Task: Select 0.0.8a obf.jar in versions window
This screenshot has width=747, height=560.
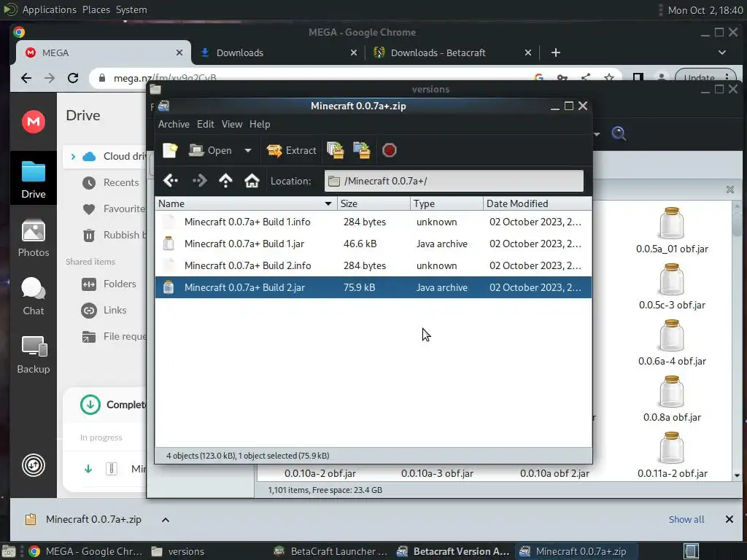Action: coord(672,400)
